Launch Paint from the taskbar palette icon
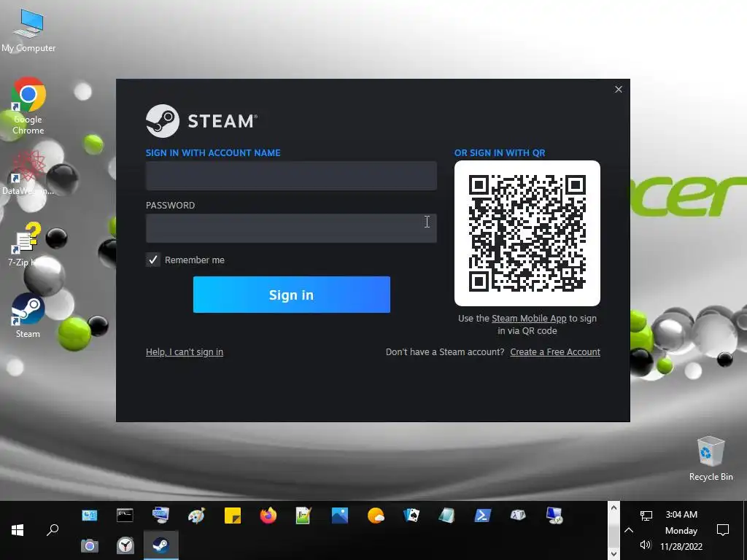 [x=196, y=516]
